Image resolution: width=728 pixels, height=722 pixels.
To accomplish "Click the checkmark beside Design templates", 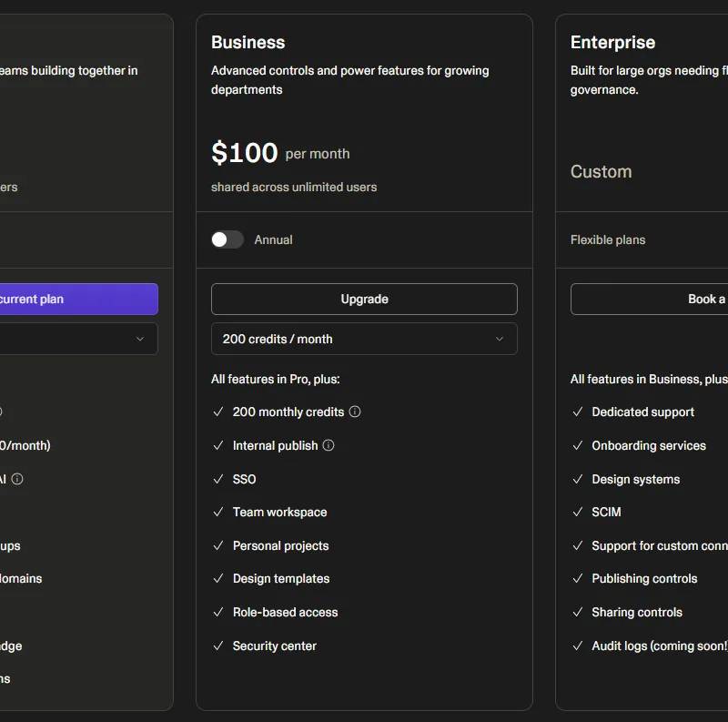I will (x=218, y=578).
